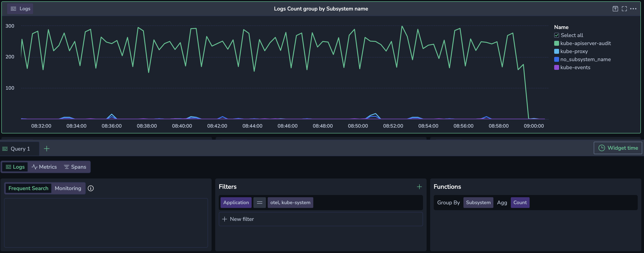This screenshot has width=644, height=253.
Task: Open the Count aggregation dropdown
Action: (520, 203)
